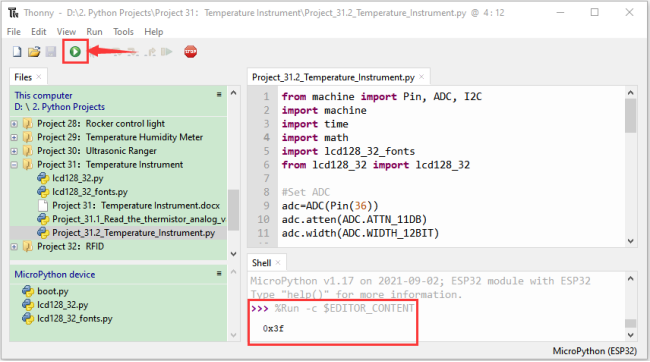Click the Python icon next to device lcd128_32.py
Viewport: 650px width, 362px height.
[28, 305]
